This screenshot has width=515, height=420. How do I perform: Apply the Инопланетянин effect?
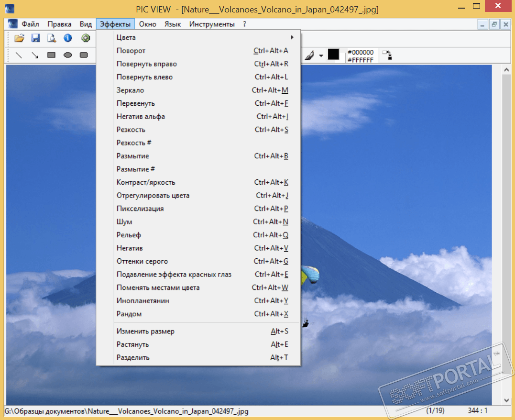click(x=198, y=300)
